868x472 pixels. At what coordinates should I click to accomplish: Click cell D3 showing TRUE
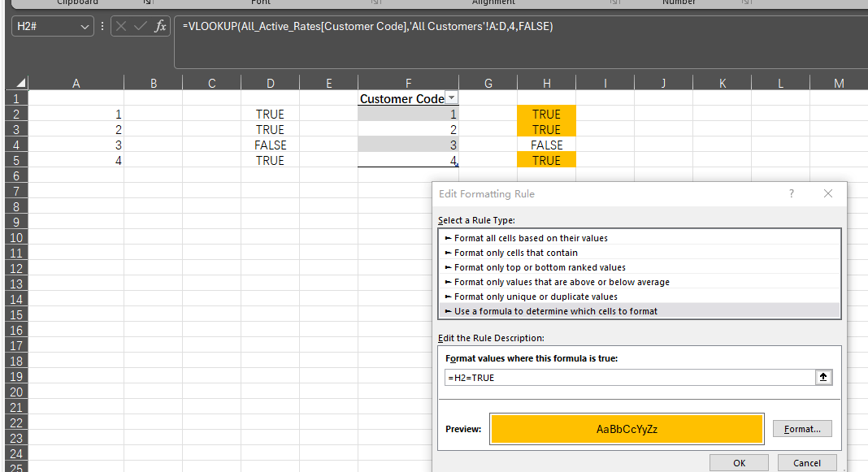coord(270,129)
